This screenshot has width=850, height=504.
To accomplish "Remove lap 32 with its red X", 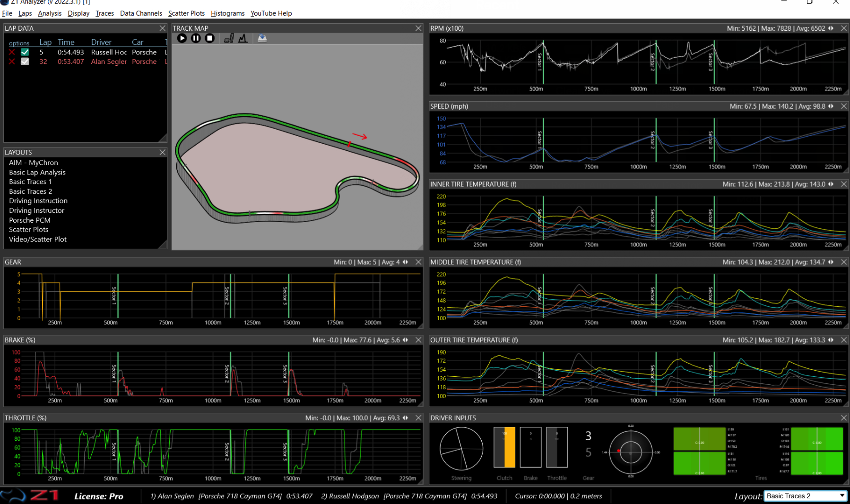I will [12, 61].
